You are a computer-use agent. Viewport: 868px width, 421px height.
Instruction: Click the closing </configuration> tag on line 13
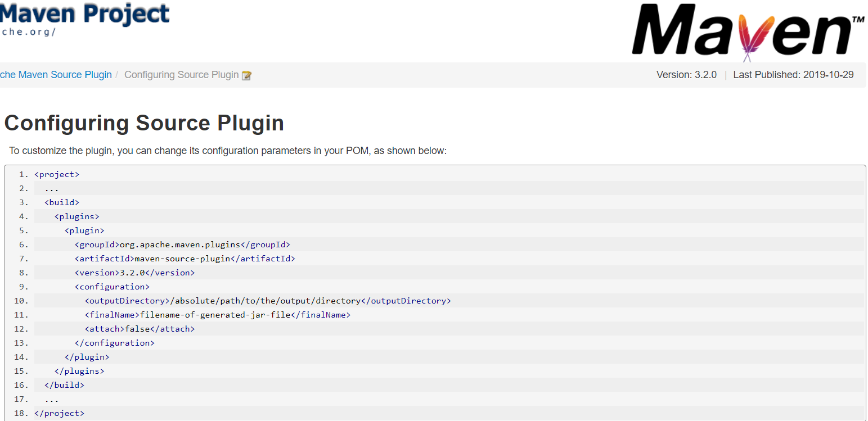click(115, 343)
